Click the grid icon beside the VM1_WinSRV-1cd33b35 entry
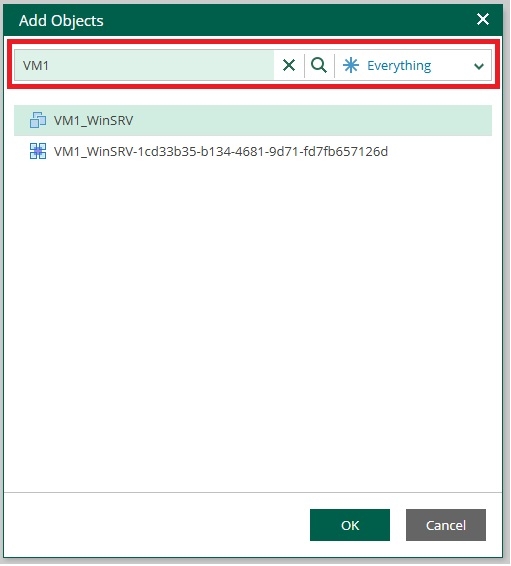The height and width of the screenshot is (566, 511). (38, 151)
